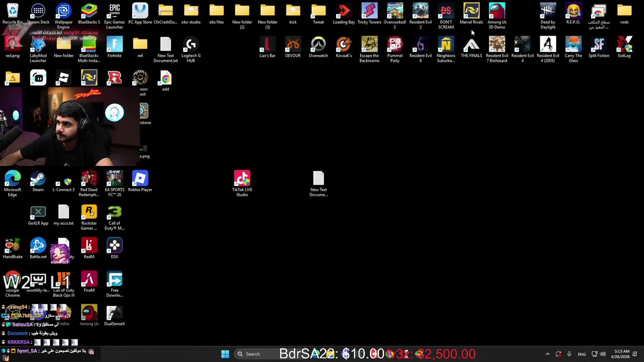The height and width of the screenshot is (362, 644).
Task: Select the Liar's Bar shortcut
Action: (267, 47)
